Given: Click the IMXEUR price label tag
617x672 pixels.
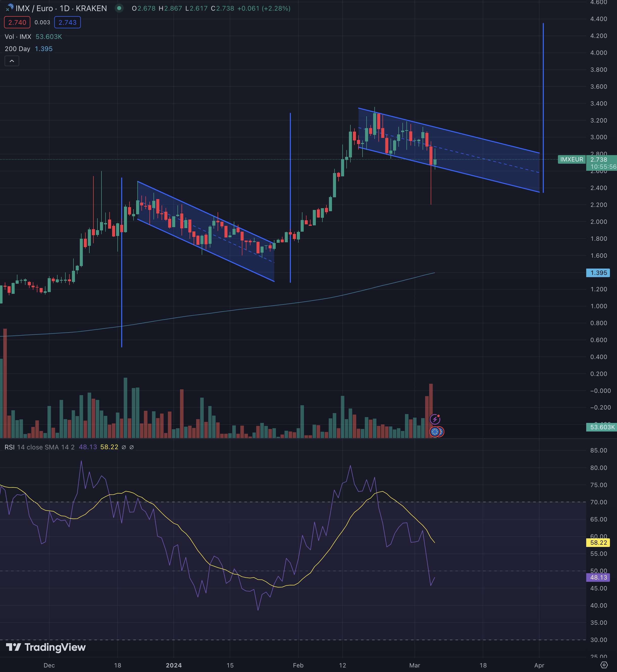Looking at the screenshot, I should (x=572, y=159).
